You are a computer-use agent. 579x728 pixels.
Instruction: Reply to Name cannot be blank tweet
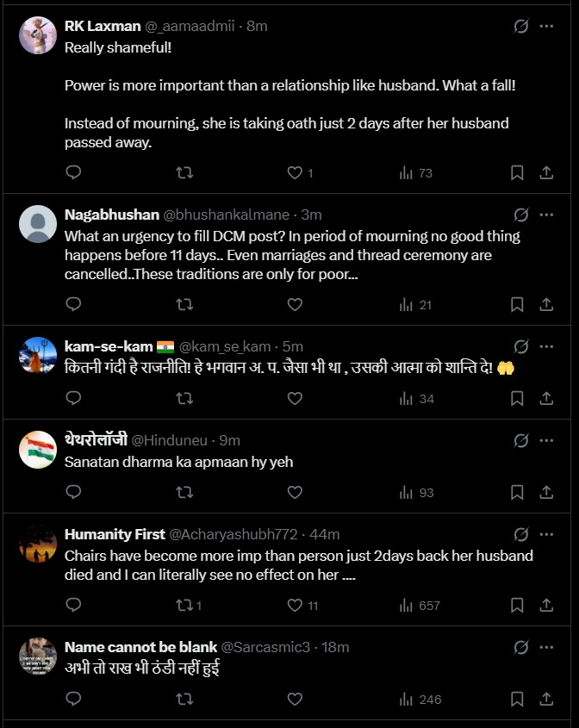[x=74, y=700]
